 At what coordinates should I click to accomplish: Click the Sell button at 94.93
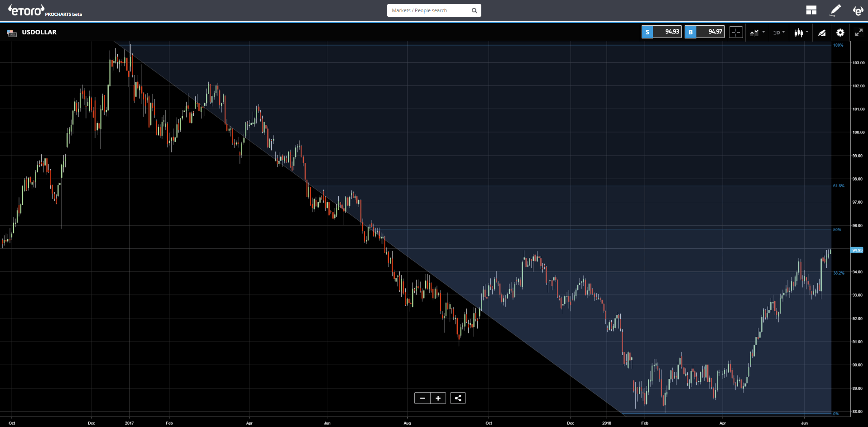coord(662,32)
